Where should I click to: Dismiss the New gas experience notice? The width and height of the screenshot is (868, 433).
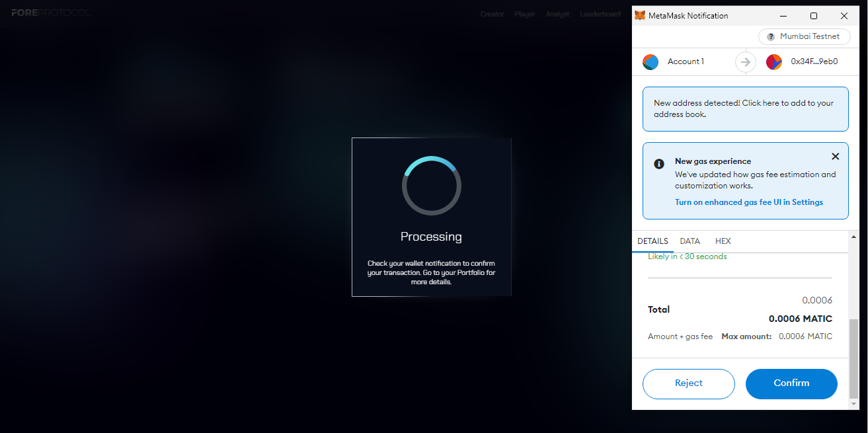[x=835, y=157]
